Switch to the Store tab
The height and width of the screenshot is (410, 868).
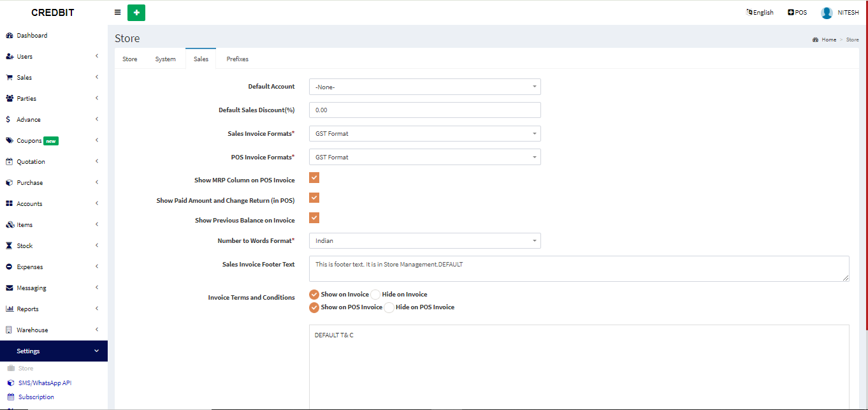130,59
